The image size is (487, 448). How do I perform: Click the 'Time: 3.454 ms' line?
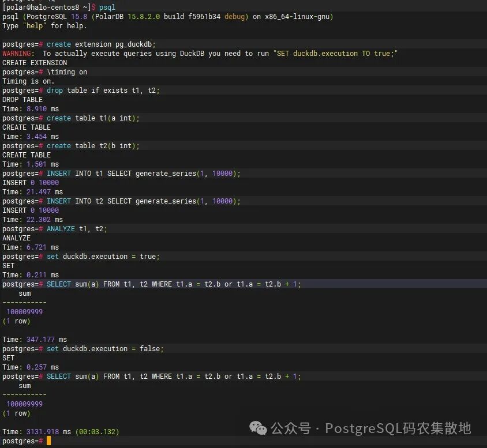point(31,137)
